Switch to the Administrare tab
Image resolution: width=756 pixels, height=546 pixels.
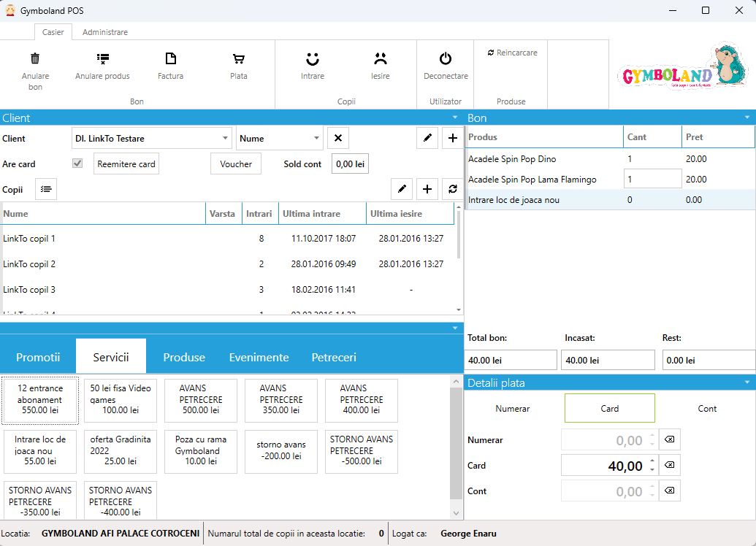[x=104, y=32]
